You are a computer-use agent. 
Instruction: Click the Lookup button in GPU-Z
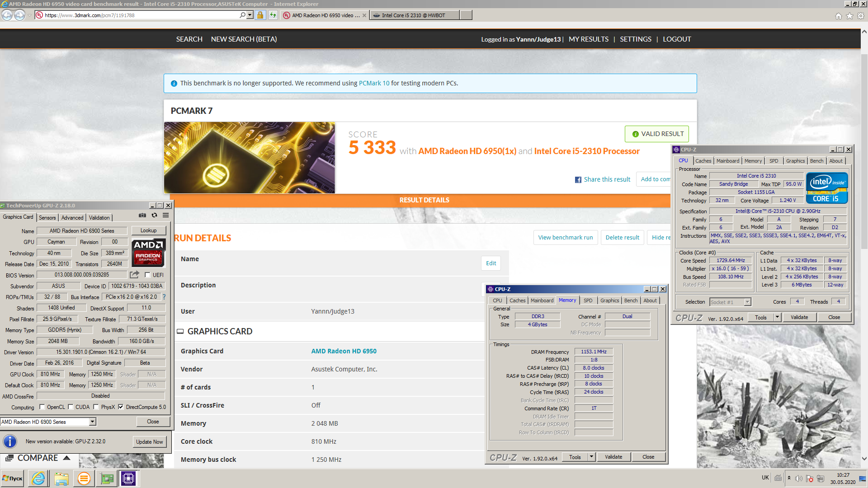[148, 230]
